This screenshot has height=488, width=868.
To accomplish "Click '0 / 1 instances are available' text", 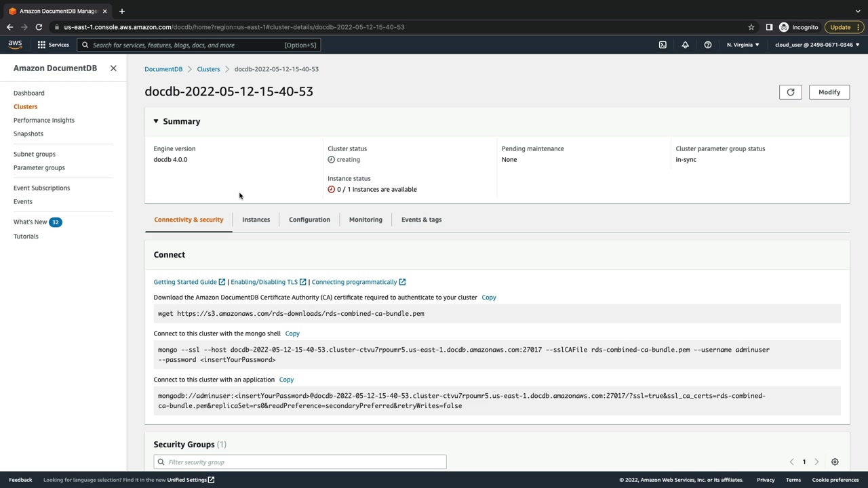I will pos(377,190).
